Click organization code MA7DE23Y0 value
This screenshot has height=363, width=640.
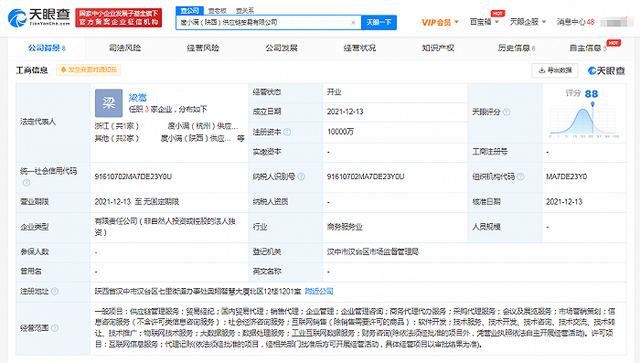pyautogui.click(x=567, y=176)
